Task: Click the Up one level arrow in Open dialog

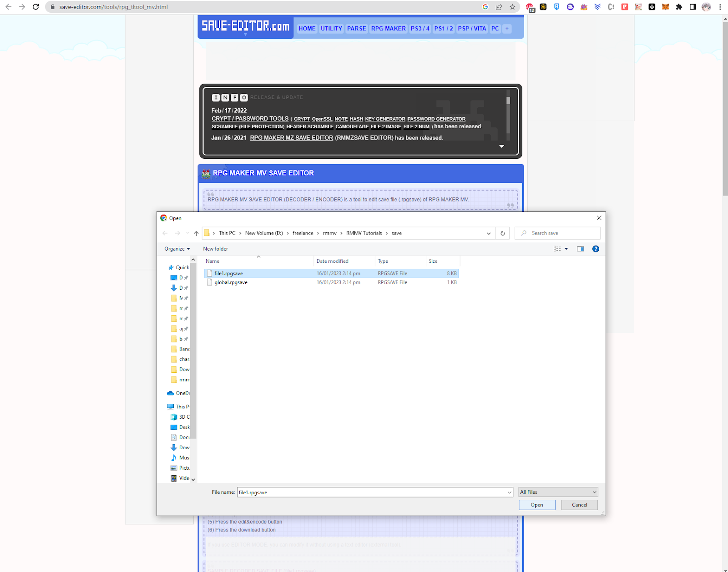Action: (196, 233)
